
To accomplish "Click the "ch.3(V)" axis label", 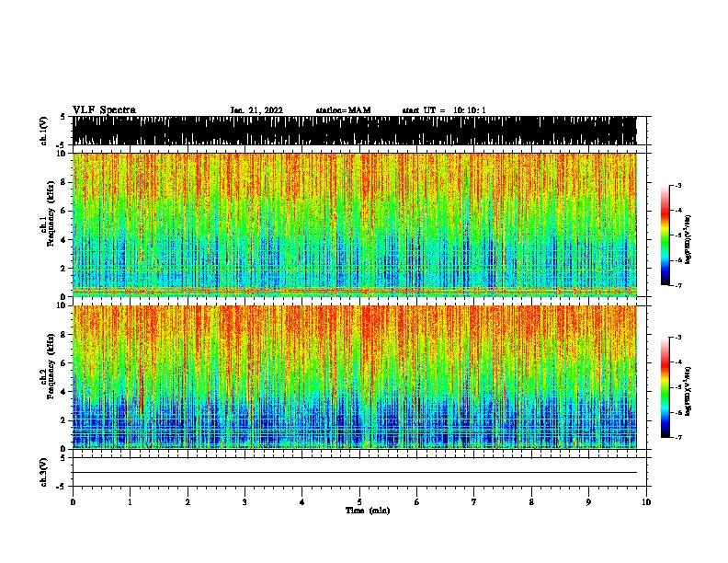I will (44, 472).
